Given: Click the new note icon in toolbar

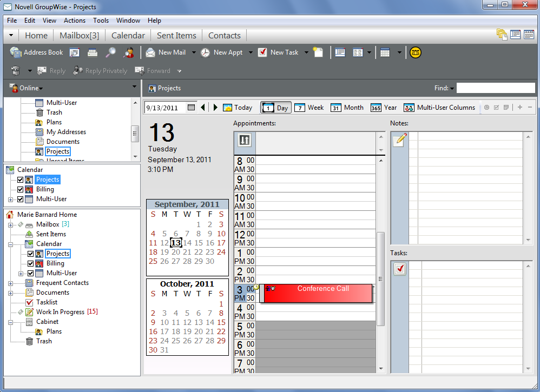Looking at the screenshot, I should point(318,52).
